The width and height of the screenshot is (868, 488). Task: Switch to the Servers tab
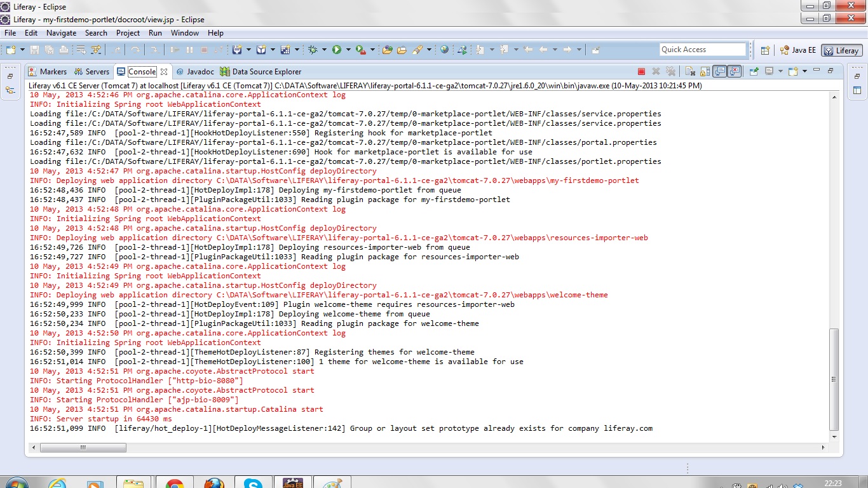[x=95, y=71]
